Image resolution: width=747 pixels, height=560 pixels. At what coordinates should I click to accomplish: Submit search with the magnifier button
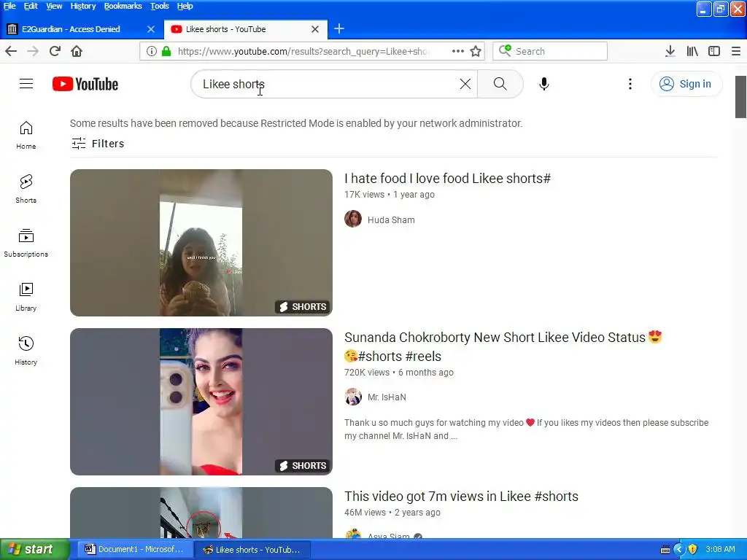pyautogui.click(x=500, y=84)
